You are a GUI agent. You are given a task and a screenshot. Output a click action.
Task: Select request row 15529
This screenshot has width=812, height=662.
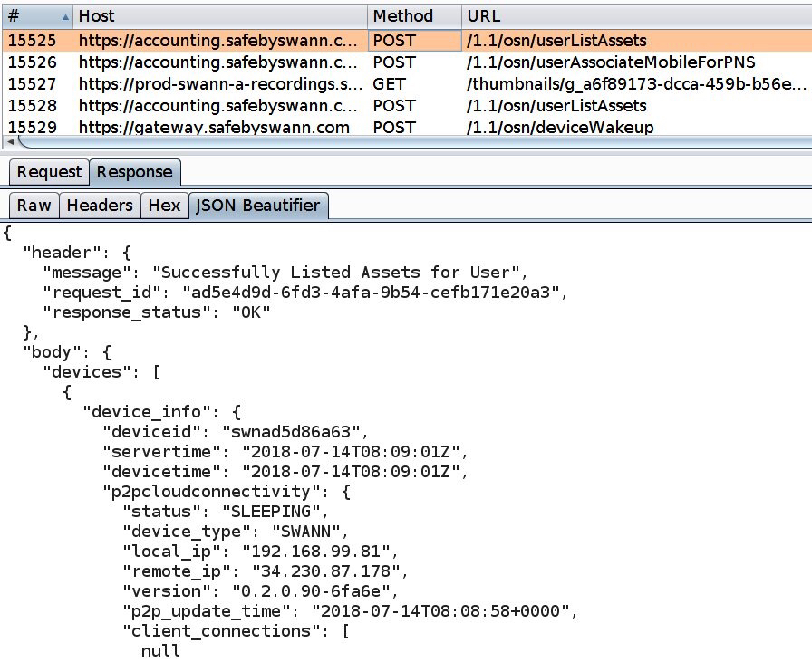coord(406,127)
